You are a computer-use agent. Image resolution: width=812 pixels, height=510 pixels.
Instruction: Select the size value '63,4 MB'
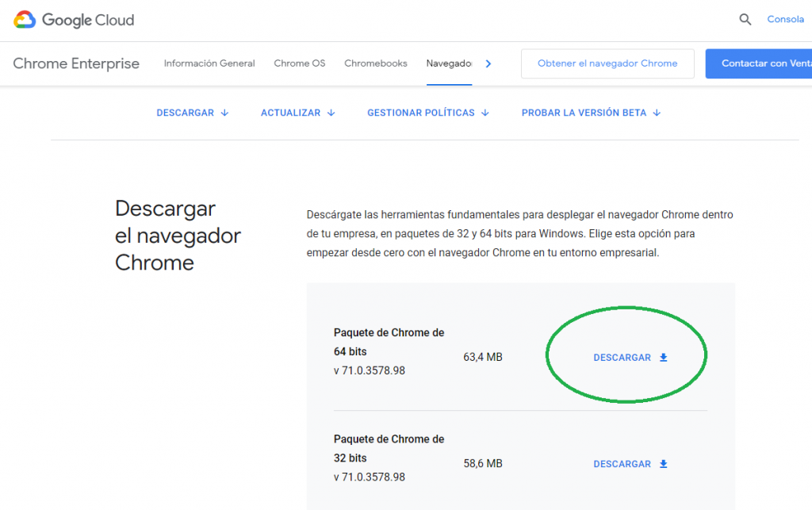point(483,357)
